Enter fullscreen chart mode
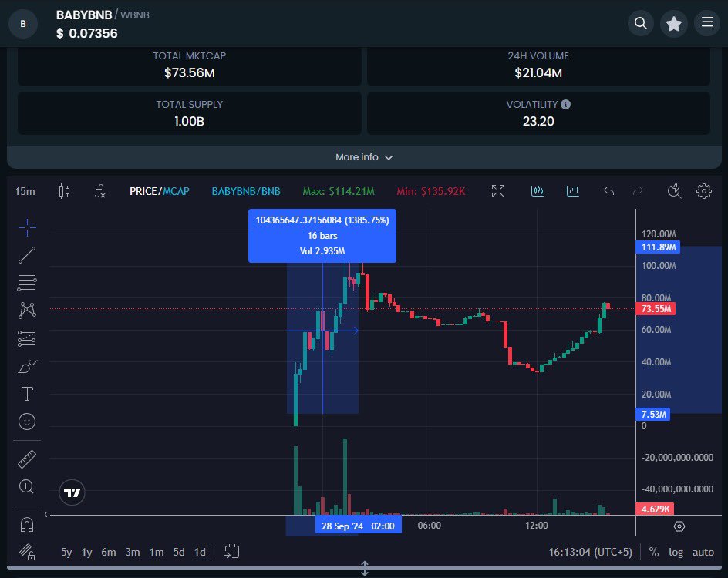The height and width of the screenshot is (578, 728). tap(498, 191)
